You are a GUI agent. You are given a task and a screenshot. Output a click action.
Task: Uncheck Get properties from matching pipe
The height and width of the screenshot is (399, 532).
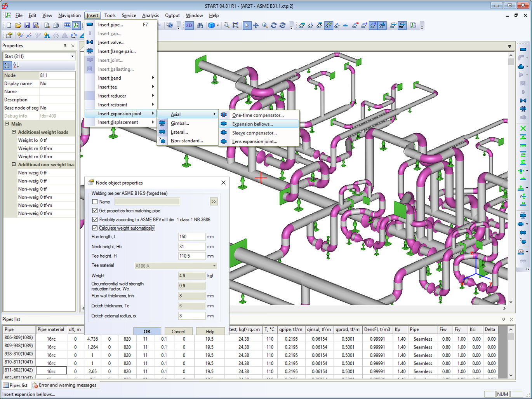tap(95, 211)
